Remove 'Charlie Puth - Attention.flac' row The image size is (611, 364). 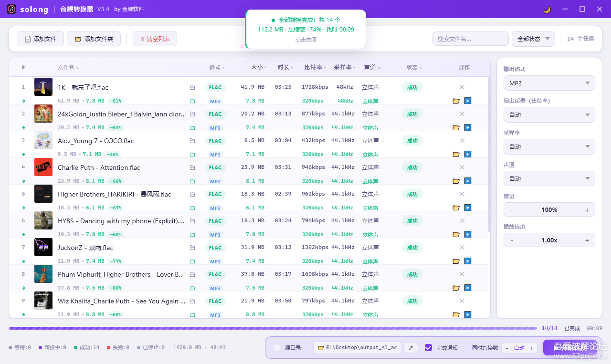462,167
